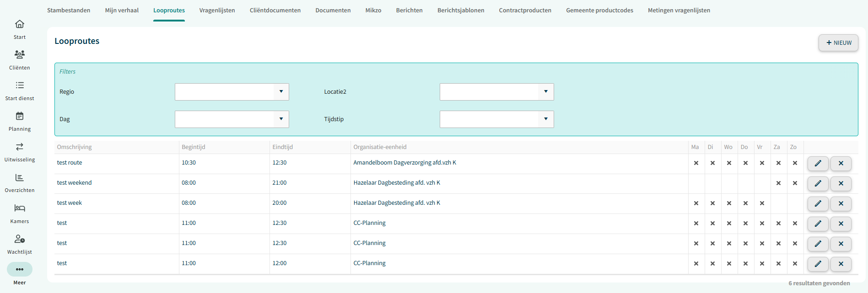Switch to the Contractproducten tab
Image resolution: width=868 pixels, height=293 pixels.
[x=525, y=11]
